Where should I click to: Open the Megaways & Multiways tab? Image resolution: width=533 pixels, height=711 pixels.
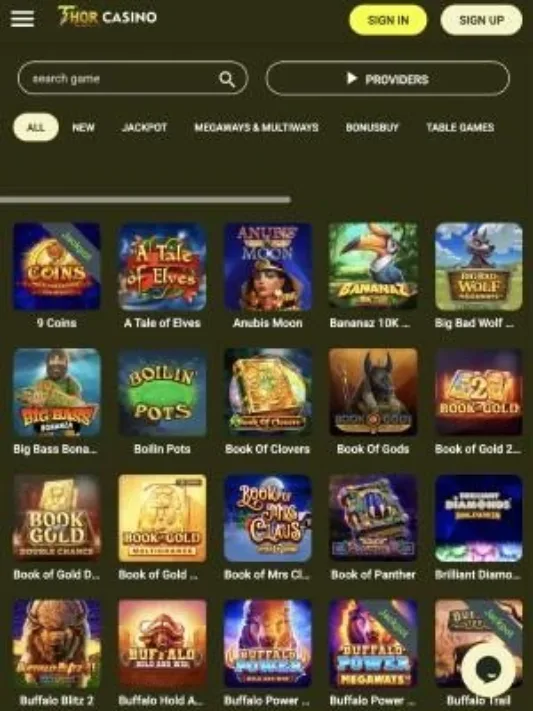click(256, 127)
